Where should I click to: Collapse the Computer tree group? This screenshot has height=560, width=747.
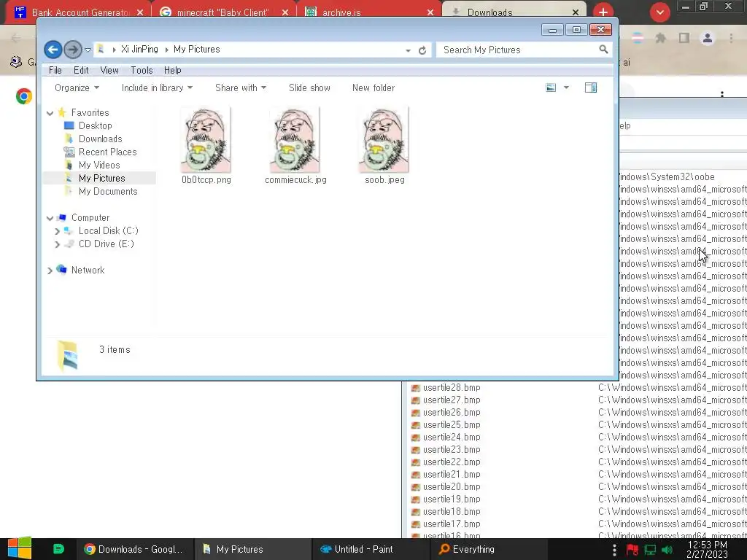[x=50, y=218]
